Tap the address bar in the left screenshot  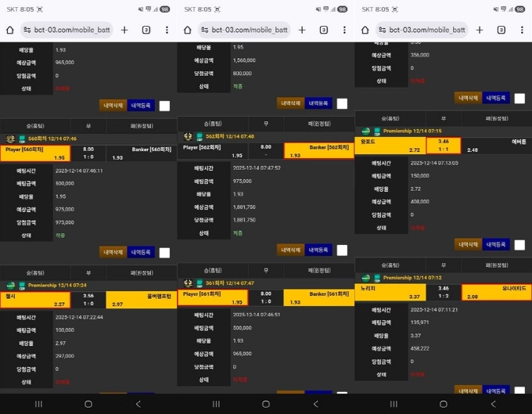pos(69,30)
